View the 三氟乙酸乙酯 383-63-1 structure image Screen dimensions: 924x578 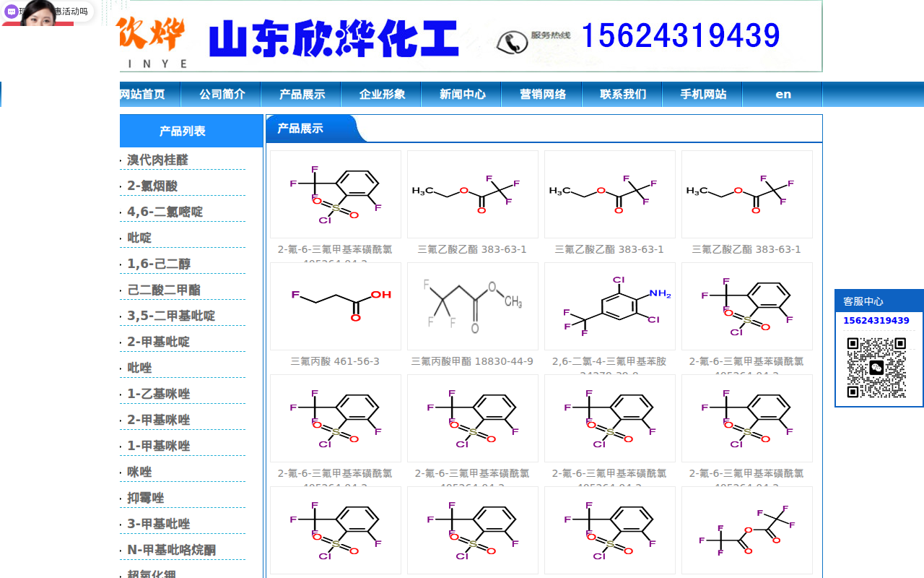(472, 194)
